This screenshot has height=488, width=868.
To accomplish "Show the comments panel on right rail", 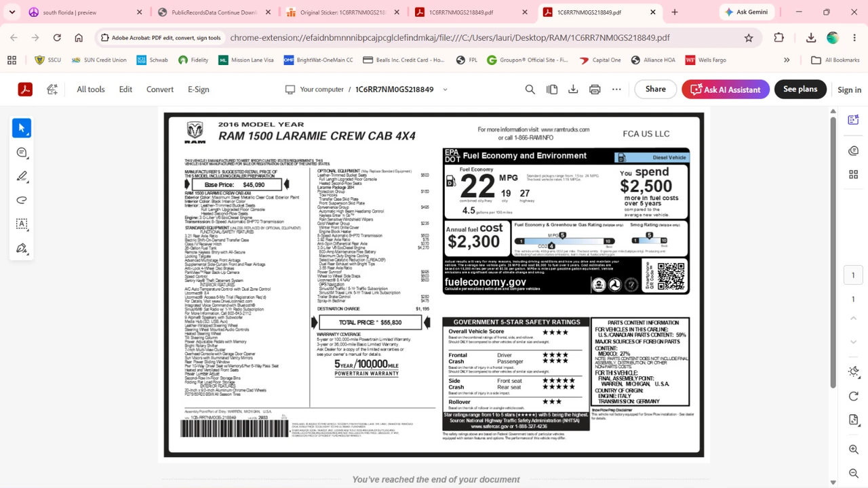I will click(854, 150).
